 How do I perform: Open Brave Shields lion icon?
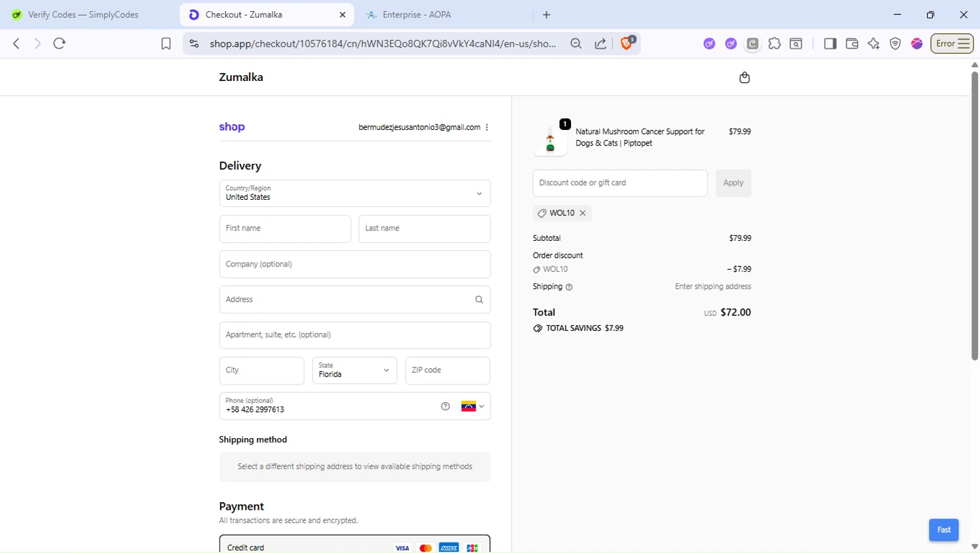[627, 43]
